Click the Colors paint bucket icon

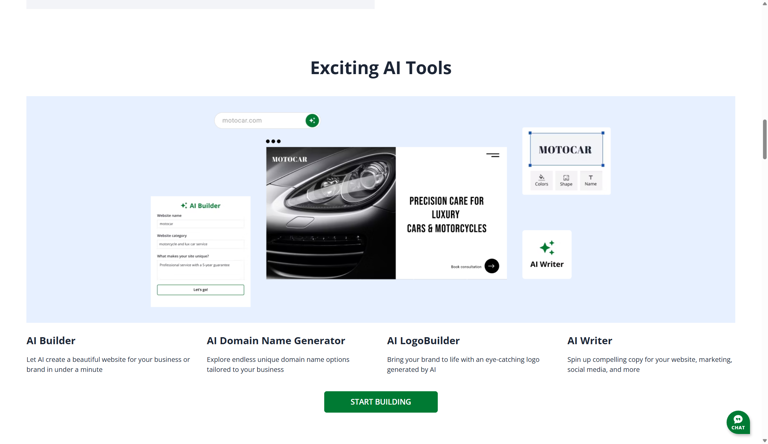(541, 180)
